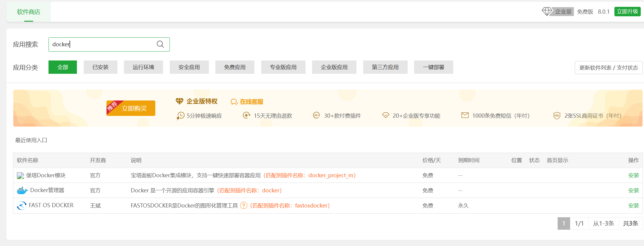Click the 立即升级 upgrade button
644x246 pixels.
(627, 12)
